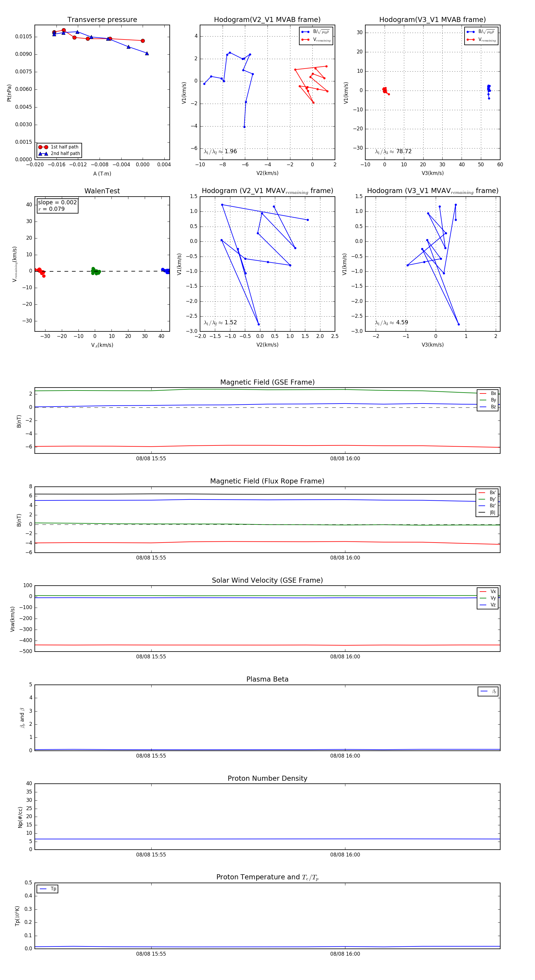Select the 'Bx' legend entry in the GSE magnetic field plot
This screenshot has height=980, width=535.
(488, 393)
